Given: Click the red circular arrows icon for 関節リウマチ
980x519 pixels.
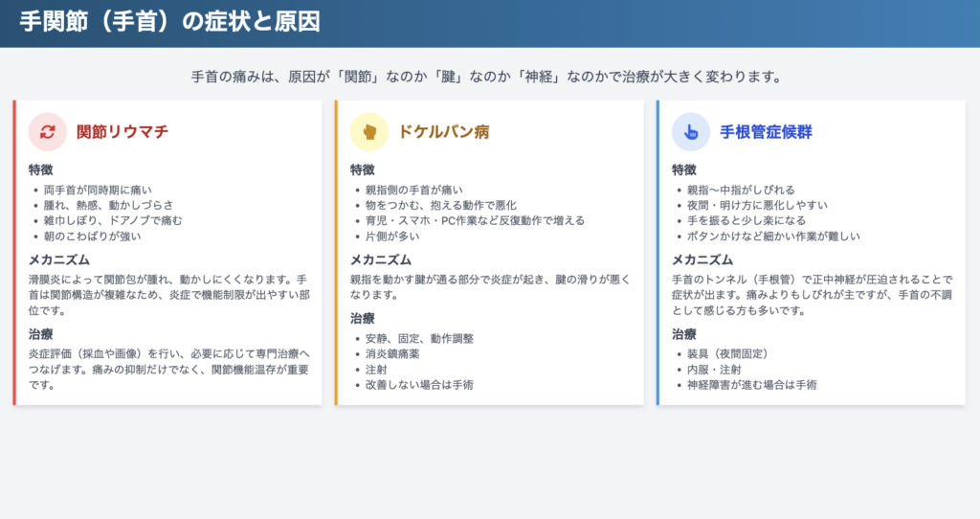Looking at the screenshot, I should pyautogui.click(x=48, y=132).
